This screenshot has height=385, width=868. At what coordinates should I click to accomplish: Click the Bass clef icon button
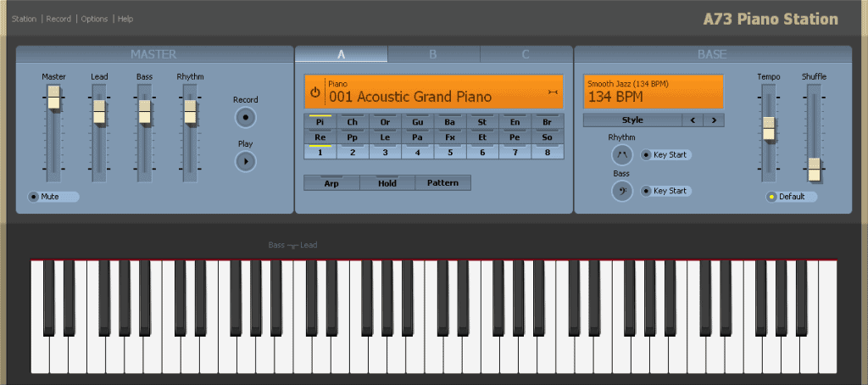622,191
